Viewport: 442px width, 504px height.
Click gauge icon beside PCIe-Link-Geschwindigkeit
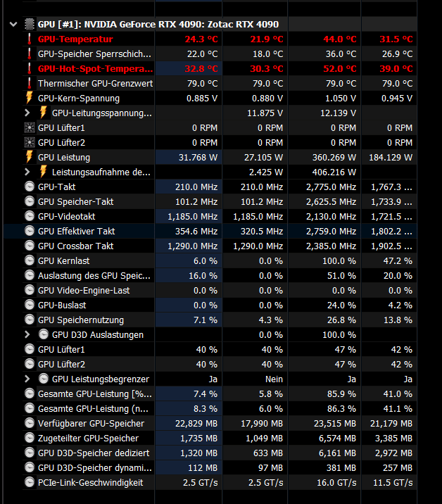[x=30, y=482]
